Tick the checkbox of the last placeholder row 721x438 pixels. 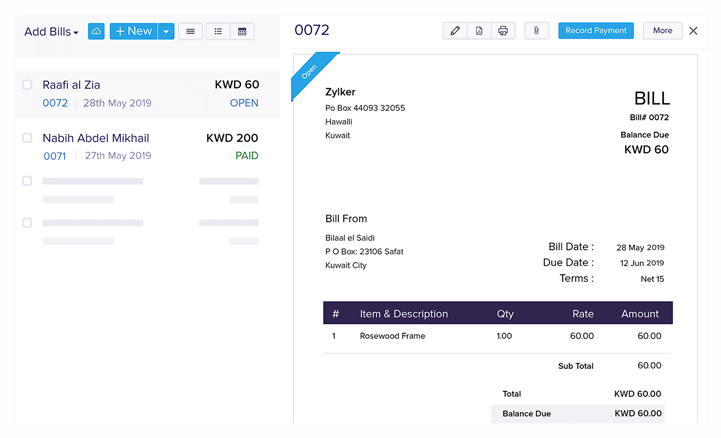(27, 222)
